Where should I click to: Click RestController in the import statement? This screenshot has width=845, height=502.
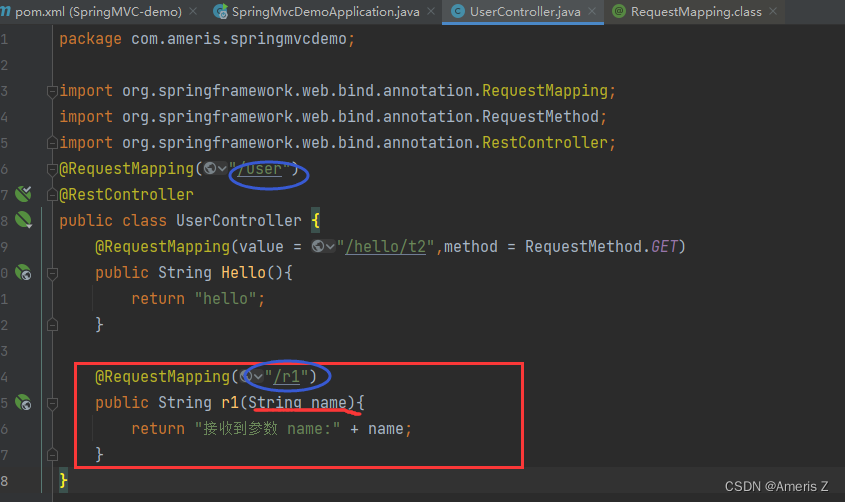545,142
